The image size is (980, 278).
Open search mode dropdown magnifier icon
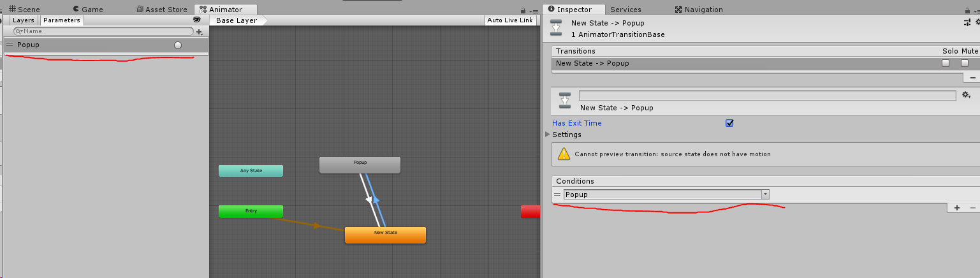coord(19,31)
